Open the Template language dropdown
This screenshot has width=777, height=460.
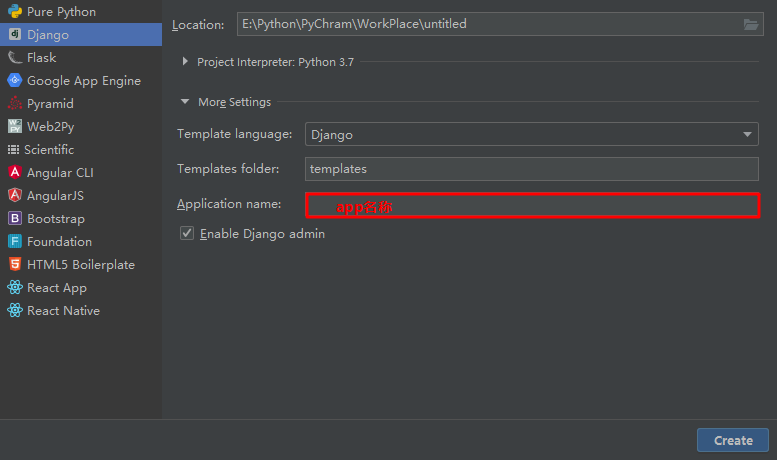click(x=532, y=134)
